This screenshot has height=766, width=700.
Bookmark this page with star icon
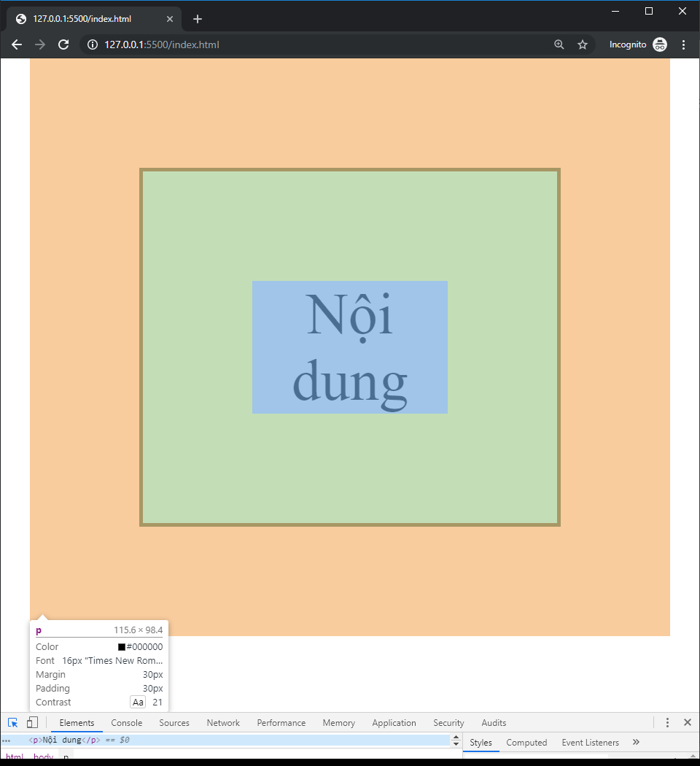coord(583,45)
